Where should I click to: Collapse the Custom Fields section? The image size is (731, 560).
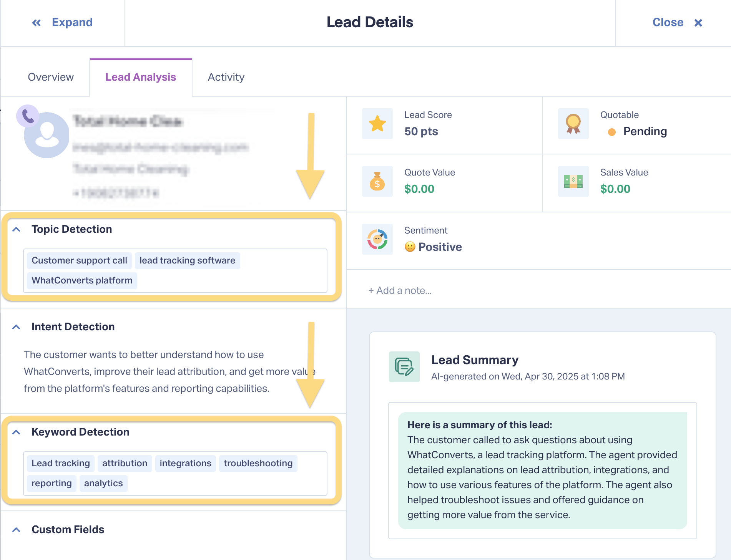pyautogui.click(x=16, y=530)
